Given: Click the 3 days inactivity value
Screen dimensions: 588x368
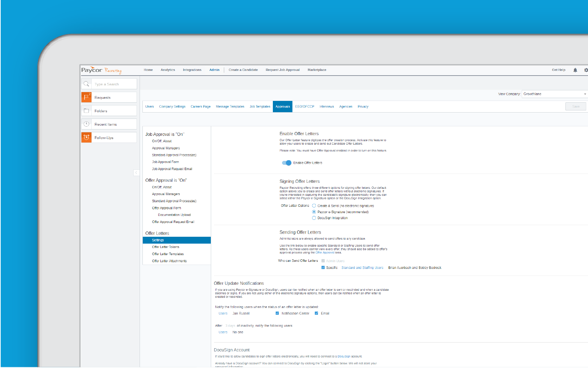Looking at the screenshot, I should [x=230, y=326].
